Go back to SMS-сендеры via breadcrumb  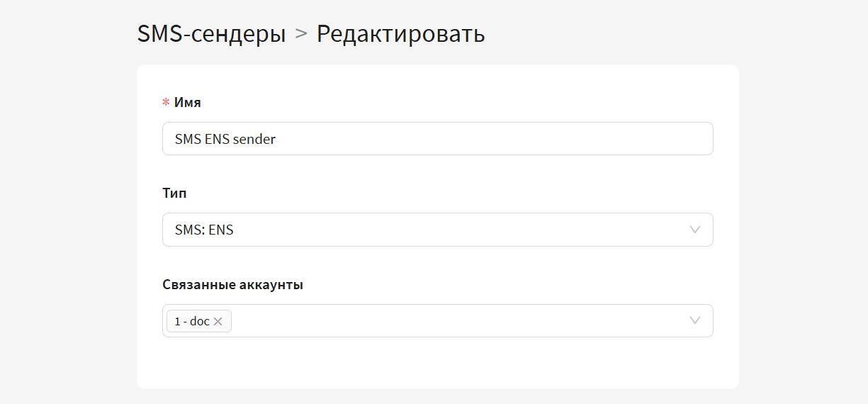click(x=211, y=33)
